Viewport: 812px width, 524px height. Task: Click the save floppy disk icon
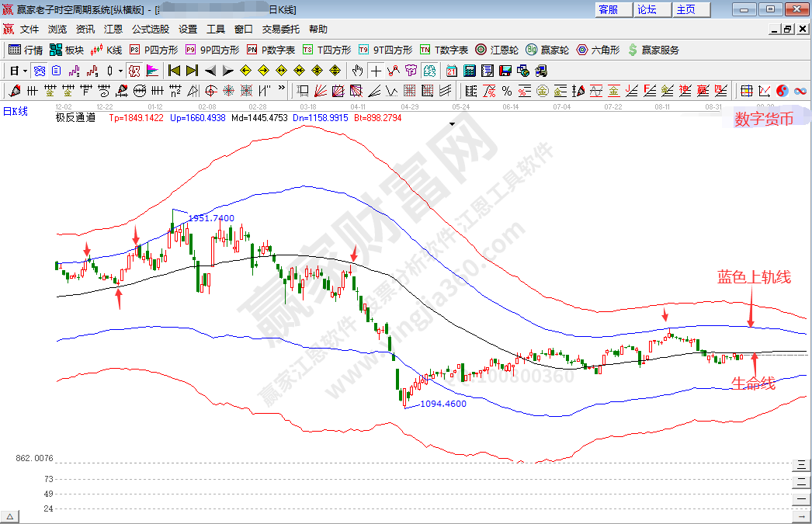point(505,71)
